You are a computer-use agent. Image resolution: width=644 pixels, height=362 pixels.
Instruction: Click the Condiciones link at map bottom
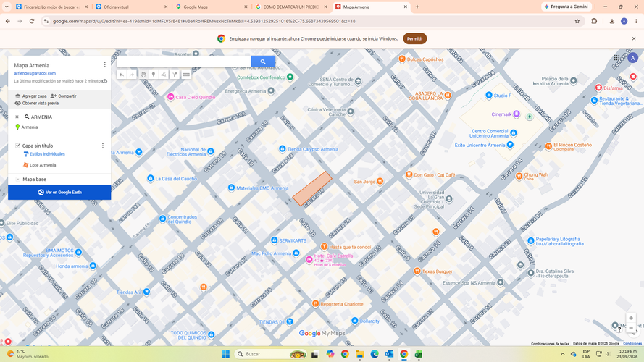pos(632,343)
